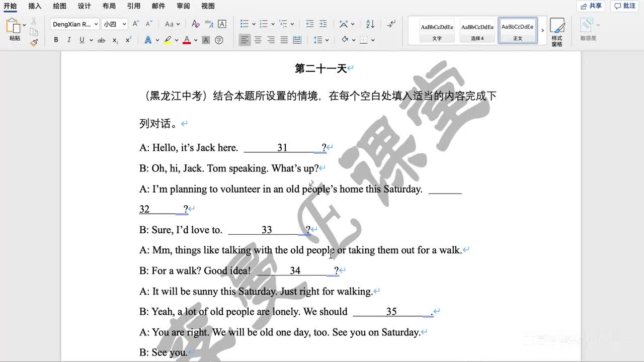The width and height of the screenshot is (644, 362).
Task: Increase paragraph indent
Action: pyautogui.click(x=323, y=24)
